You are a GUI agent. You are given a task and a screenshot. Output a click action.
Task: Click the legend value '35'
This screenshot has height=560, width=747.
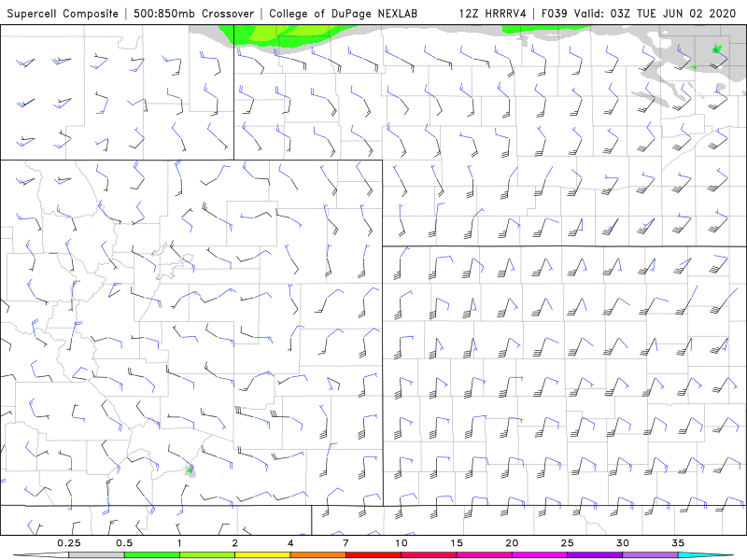click(678, 543)
